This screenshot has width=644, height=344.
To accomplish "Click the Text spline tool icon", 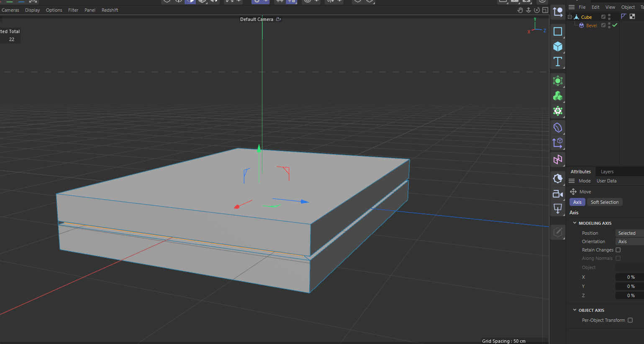I will [x=557, y=62].
